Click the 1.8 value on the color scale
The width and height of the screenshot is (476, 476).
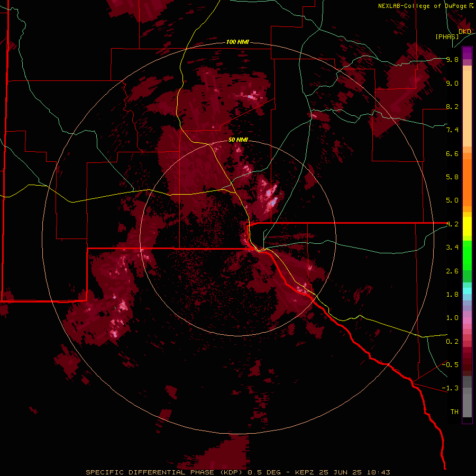click(x=452, y=295)
